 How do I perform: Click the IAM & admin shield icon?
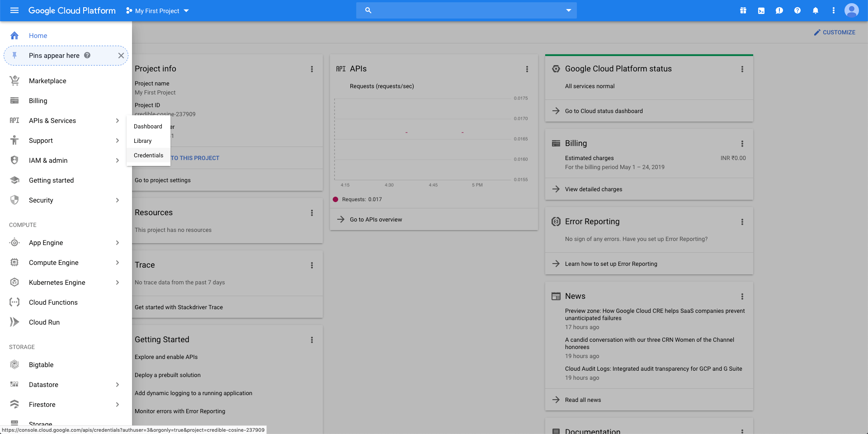14,160
